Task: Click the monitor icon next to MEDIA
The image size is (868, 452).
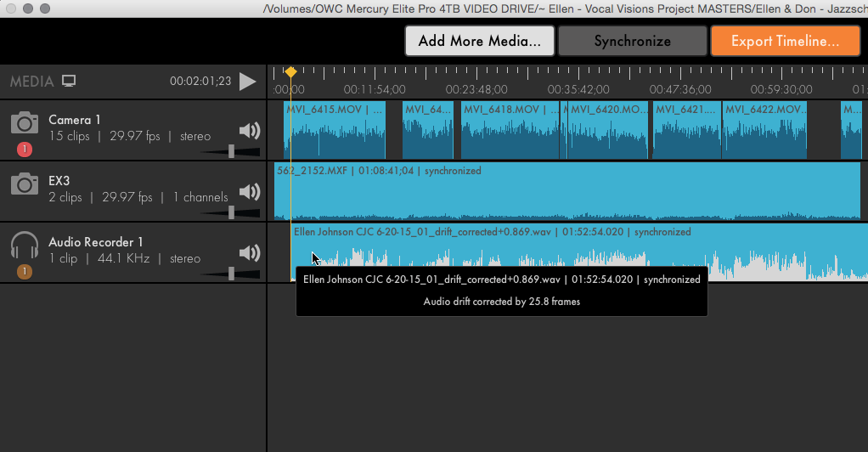Action: tap(69, 81)
